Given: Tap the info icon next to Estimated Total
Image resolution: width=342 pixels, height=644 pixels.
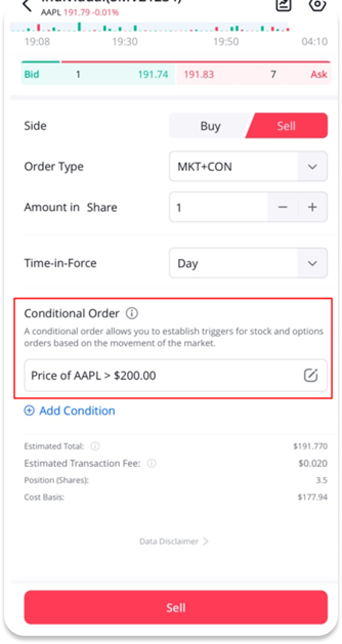Looking at the screenshot, I should (95, 446).
